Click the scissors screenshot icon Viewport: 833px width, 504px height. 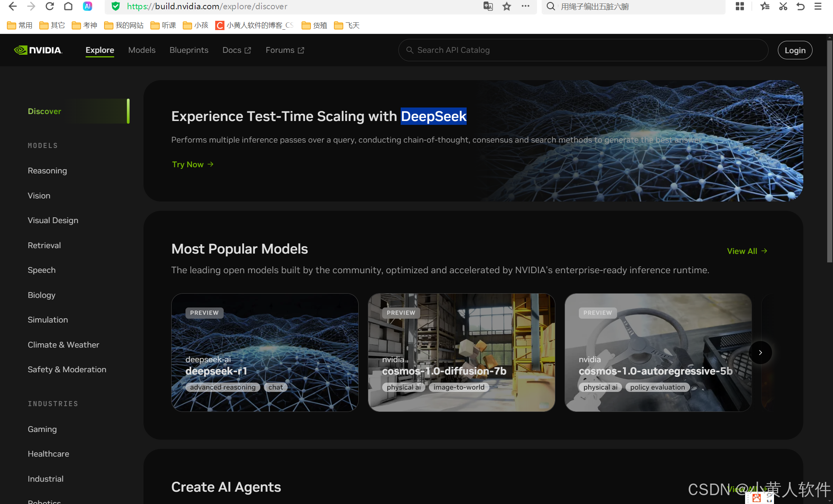coord(783,6)
